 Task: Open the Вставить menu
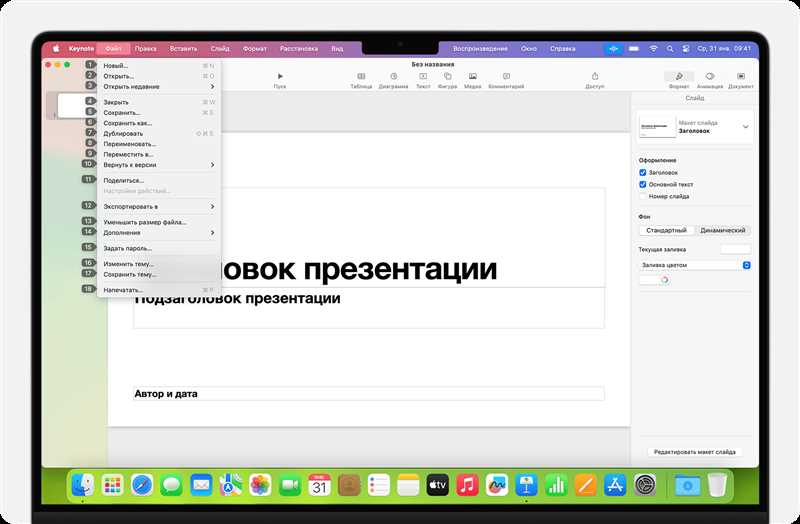click(x=183, y=48)
